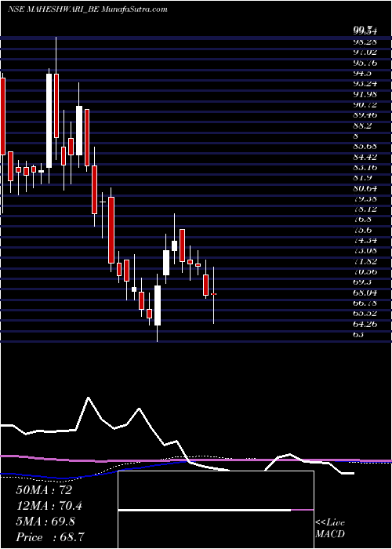Click the Price : 68.7 readout
Viewport: 392px width, 549px height.
pos(49,537)
